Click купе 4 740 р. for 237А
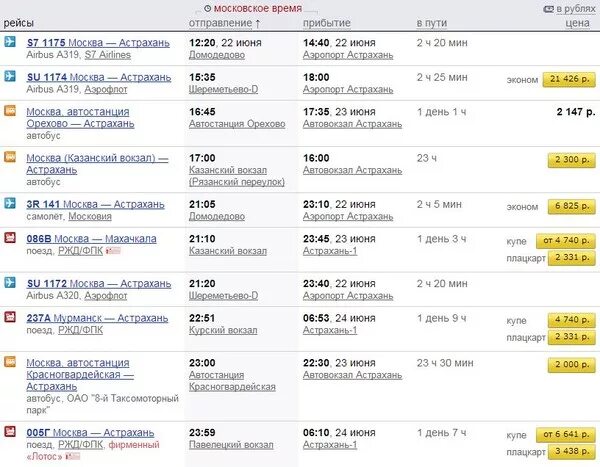600x467 pixels. tap(572, 320)
